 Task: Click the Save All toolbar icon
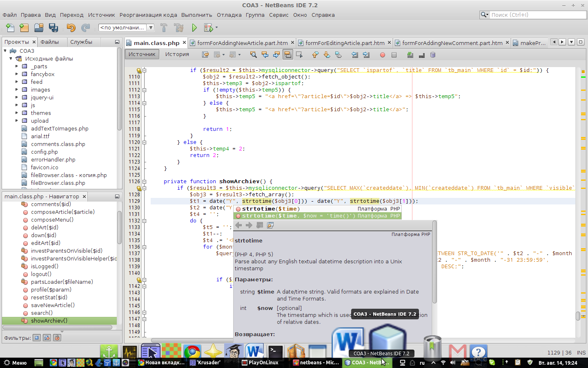tap(53, 28)
